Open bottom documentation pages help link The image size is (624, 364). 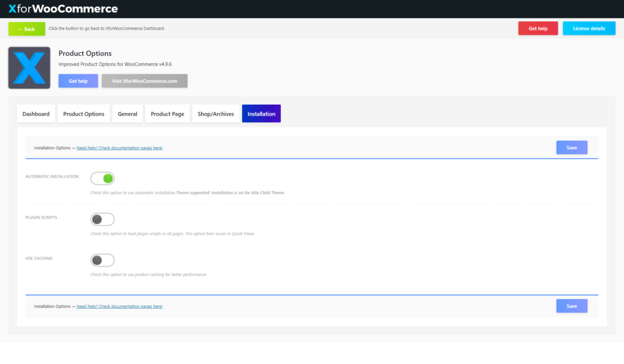pyautogui.click(x=119, y=306)
